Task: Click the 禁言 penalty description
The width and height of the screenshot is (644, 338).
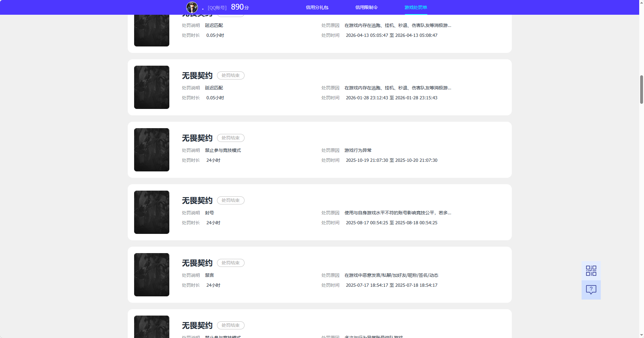Action: coord(209,275)
